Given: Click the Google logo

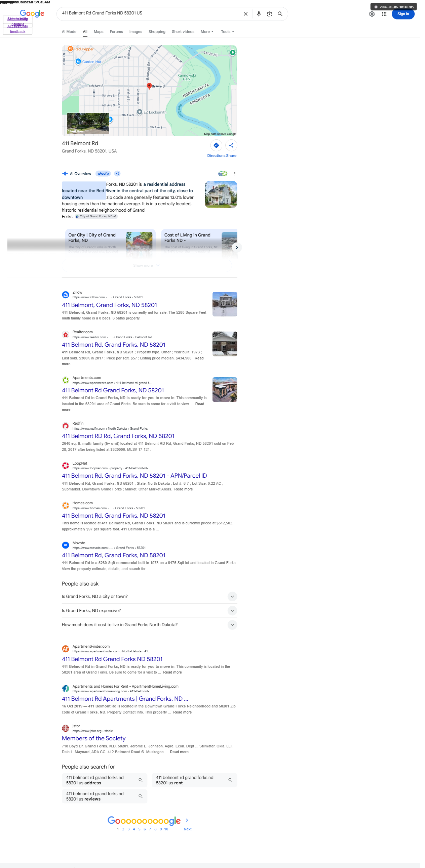Looking at the screenshot, I should click(32, 13).
